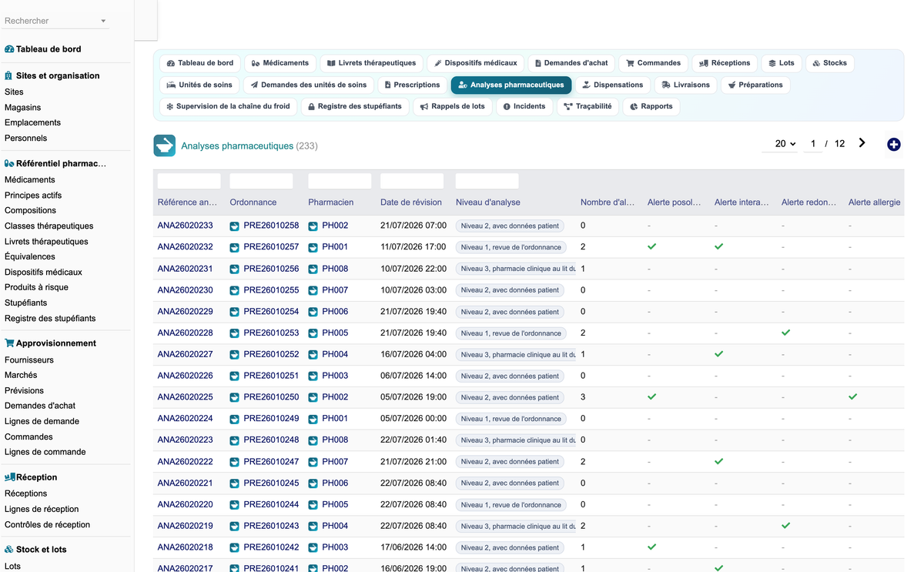Click the Approvisionnement shopping cart icon
Viewport: 924px width, 572px height.
tap(9, 343)
